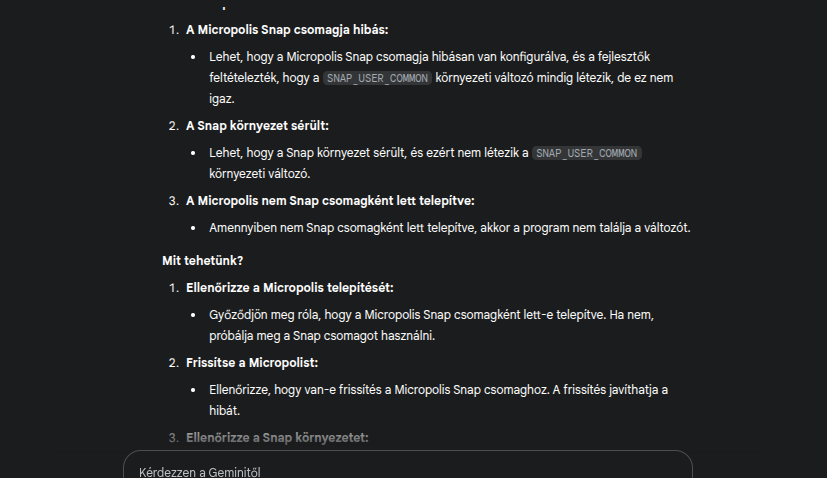Click the text 'próbálja meg a Snap csomagot használni.'
This screenshot has width=827, height=478.
coord(322,336)
